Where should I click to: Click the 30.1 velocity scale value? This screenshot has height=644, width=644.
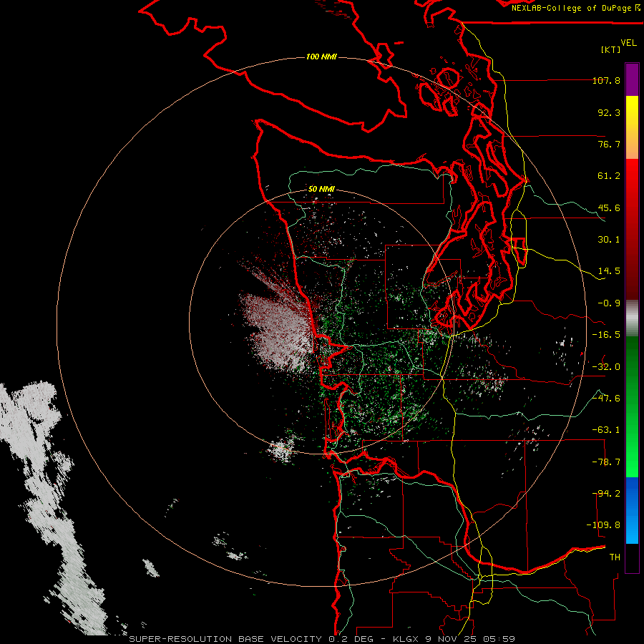pos(609,240)
